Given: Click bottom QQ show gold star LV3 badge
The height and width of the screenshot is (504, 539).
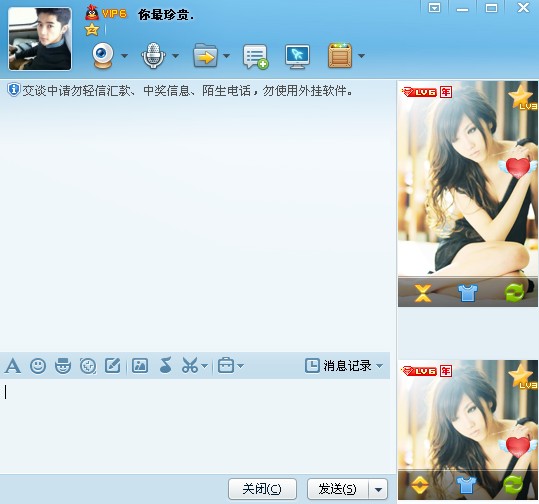Looking at the screenshot, I should click(x=522, y=376).
